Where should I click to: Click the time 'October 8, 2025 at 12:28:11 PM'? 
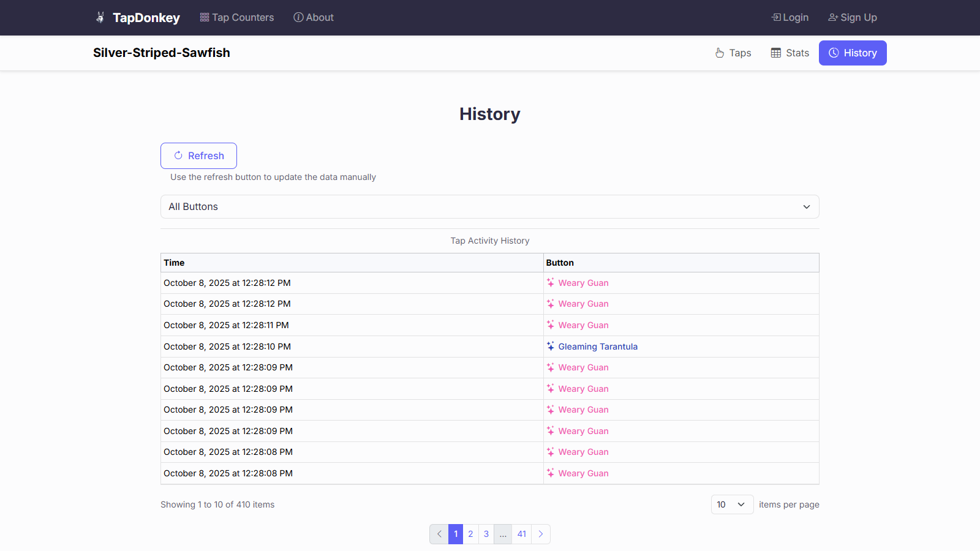(x=226, y=325)
